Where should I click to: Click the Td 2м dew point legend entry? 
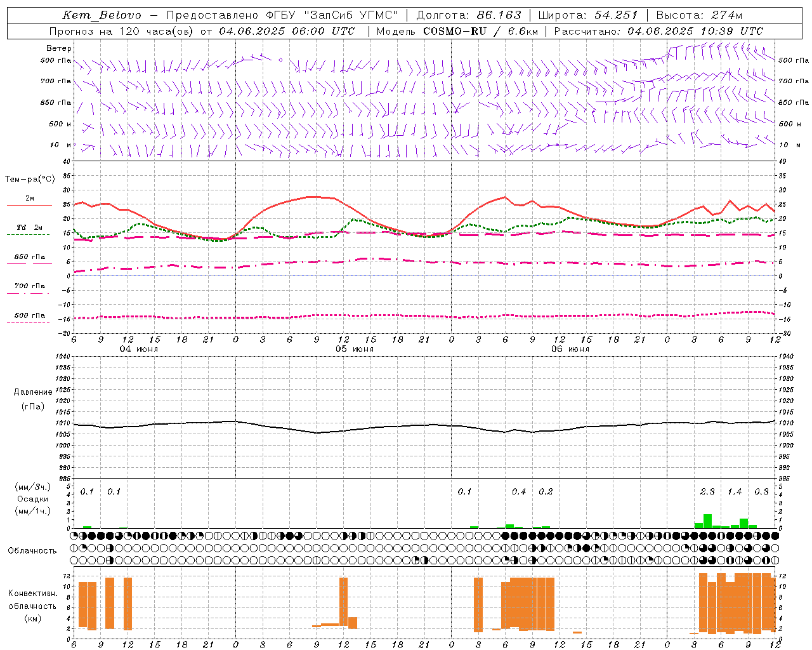[x=30, y=227]
